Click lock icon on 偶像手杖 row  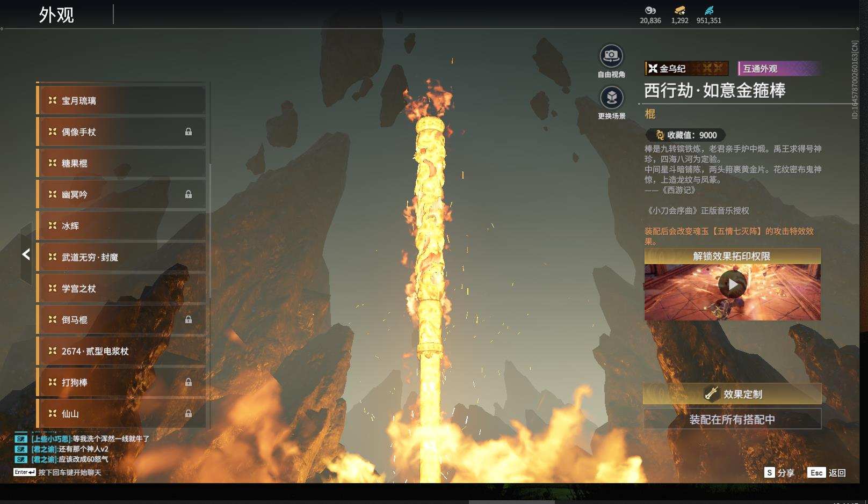189,132
